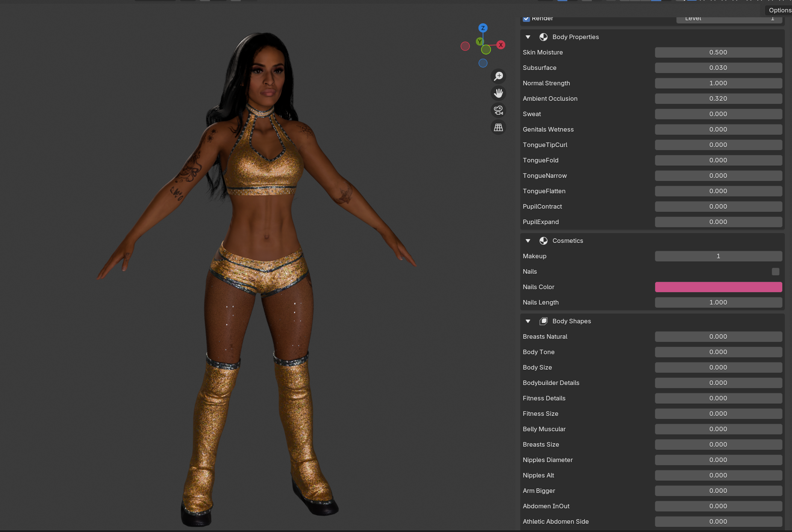Viewport: 792px width, 532px height.
Task: Click the Nails Length value field
Action: (x=718, y=302)
